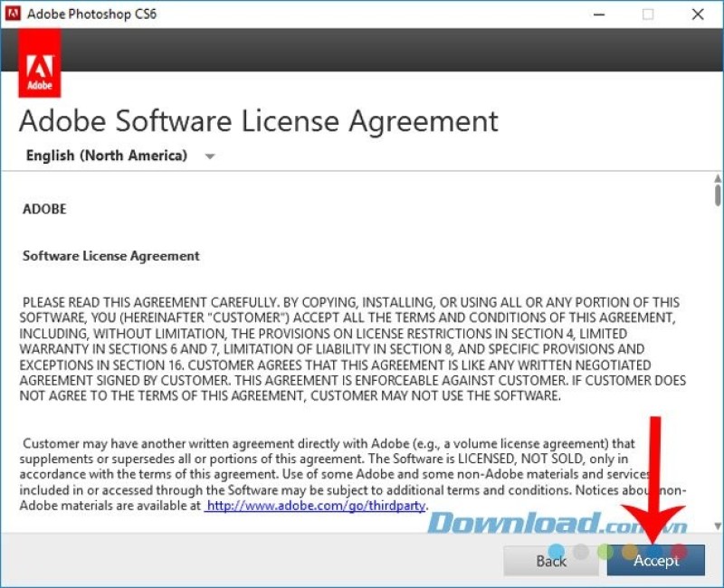Click the Adobe Photoshop CS6 title bar app icon
Image resolution: width=724 pixels, height=588 pixels.
click(x=13, y=14)
